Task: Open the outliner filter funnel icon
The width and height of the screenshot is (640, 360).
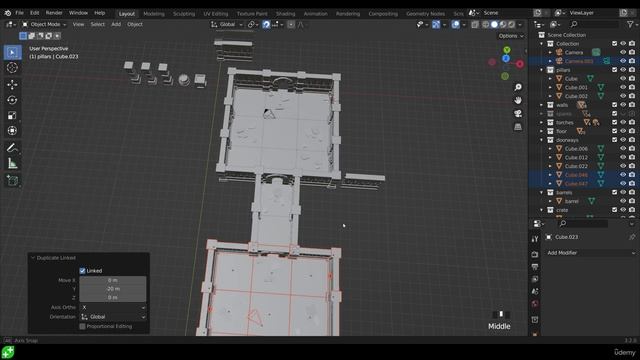Action: [x=630, y=25]
